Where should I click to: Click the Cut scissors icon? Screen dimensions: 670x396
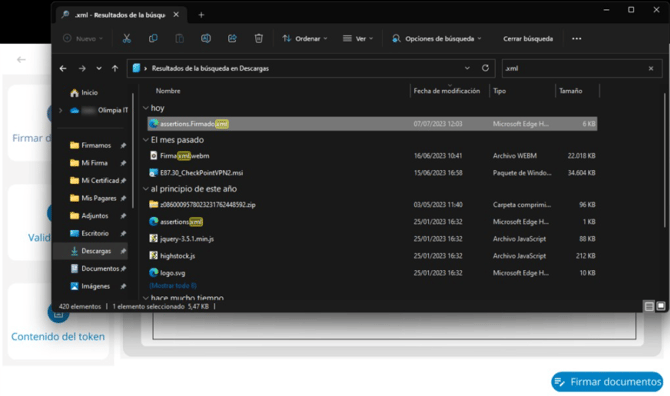point(126,38)
